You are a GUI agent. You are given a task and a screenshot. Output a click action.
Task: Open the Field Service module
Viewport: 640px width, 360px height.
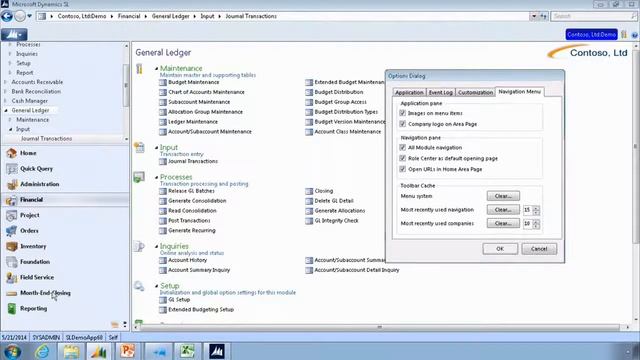coord(37,277)
